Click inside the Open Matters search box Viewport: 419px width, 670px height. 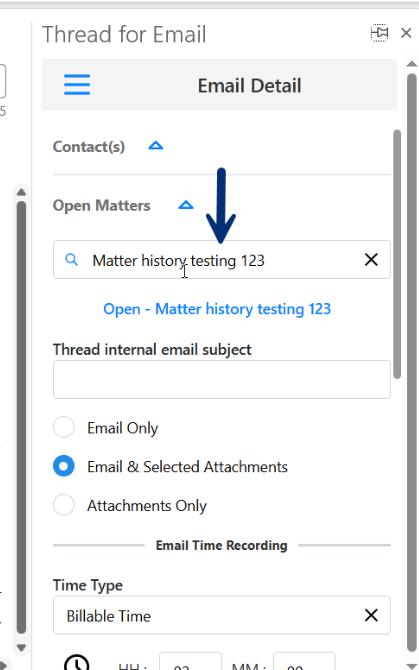(222, 259)
